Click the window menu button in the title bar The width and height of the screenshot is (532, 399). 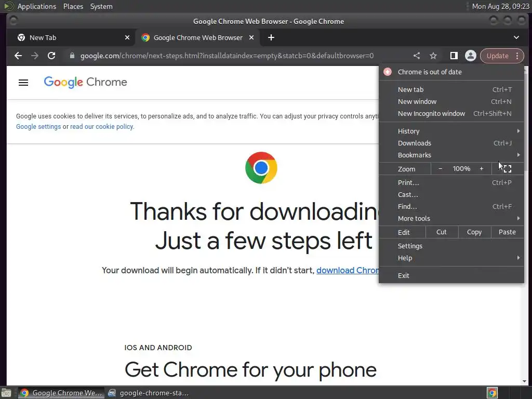14,21
